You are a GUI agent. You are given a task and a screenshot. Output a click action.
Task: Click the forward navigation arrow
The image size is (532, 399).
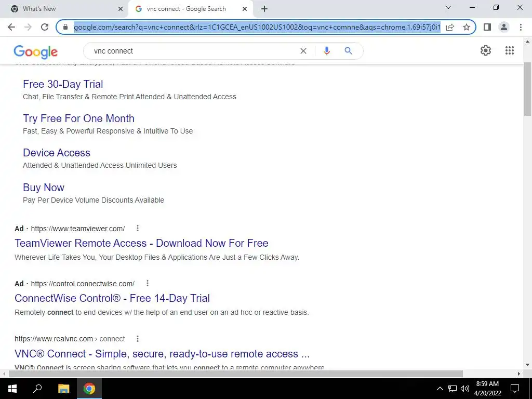pos(28,27)
